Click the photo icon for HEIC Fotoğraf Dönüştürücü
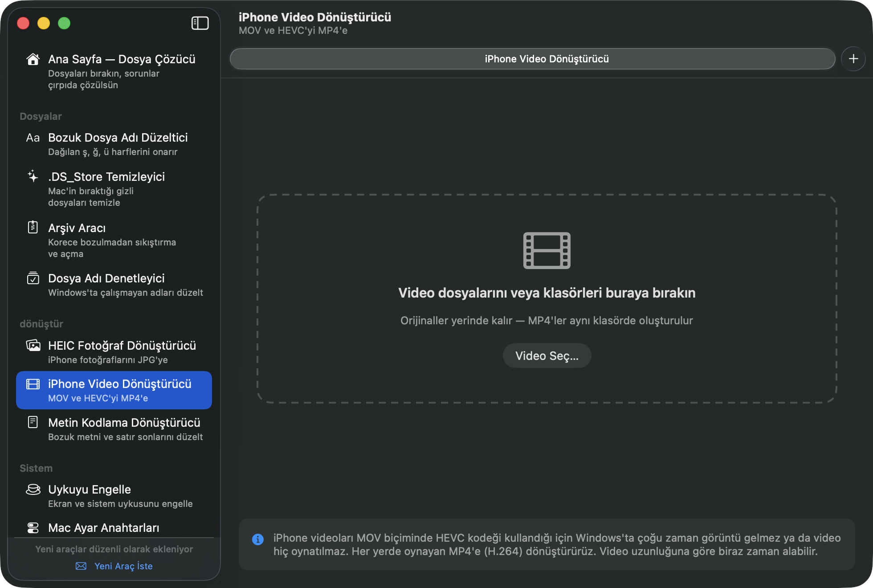The width and height of the screenshot is (873, 588). click(x=33, y=345)
